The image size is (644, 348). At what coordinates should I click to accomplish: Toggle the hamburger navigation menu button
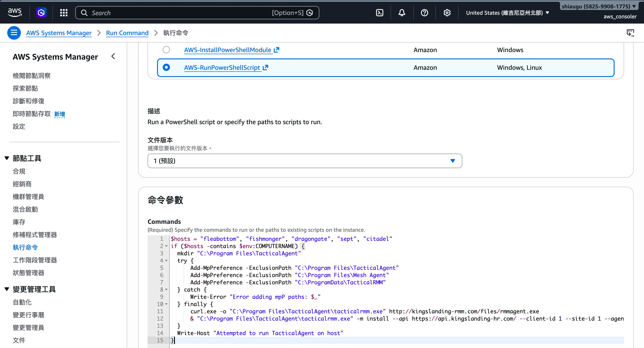coord(14,33)
